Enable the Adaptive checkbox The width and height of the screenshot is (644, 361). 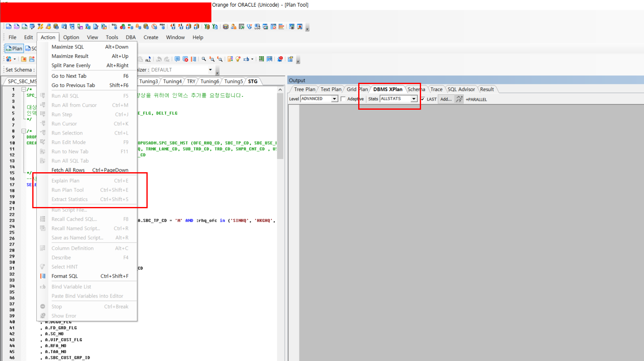343,99
